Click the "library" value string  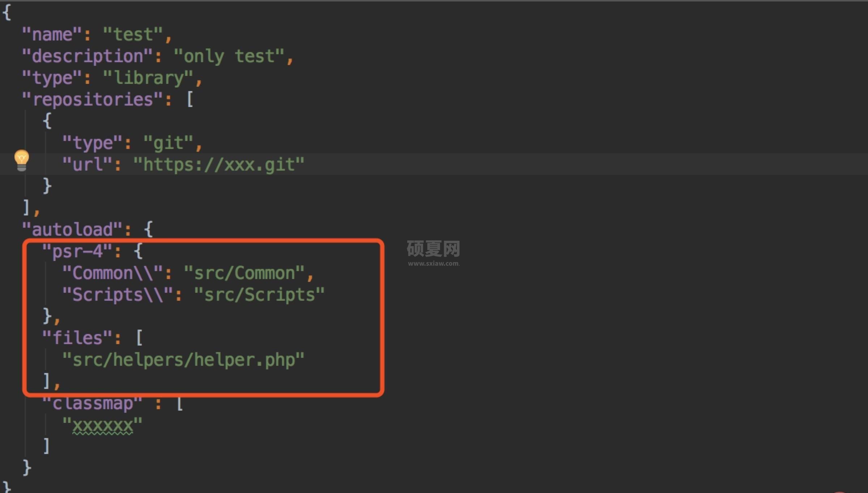click(x=148, y=78)
